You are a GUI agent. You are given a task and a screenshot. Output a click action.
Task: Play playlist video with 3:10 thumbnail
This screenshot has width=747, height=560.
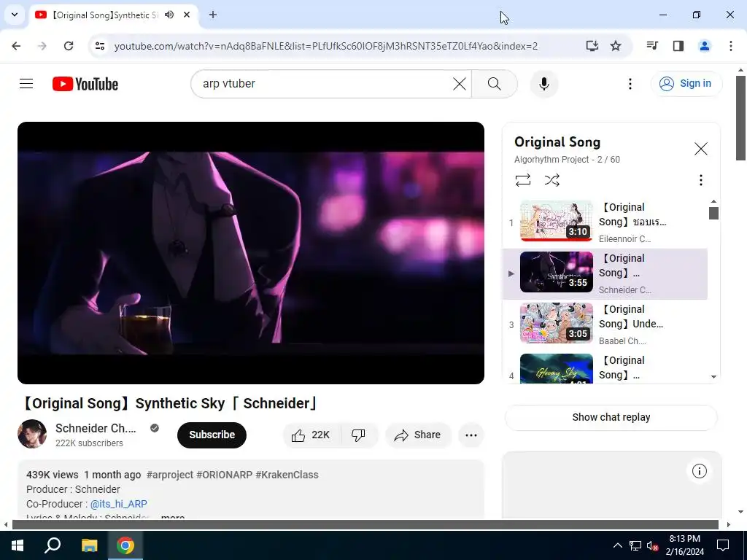pos(556,220)
